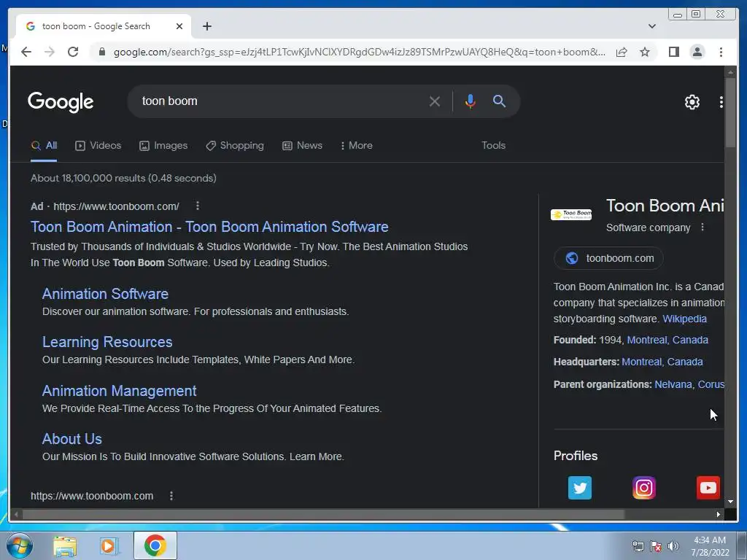Open Animation Management sitelink
747x560 pixels.
point(119,391)
